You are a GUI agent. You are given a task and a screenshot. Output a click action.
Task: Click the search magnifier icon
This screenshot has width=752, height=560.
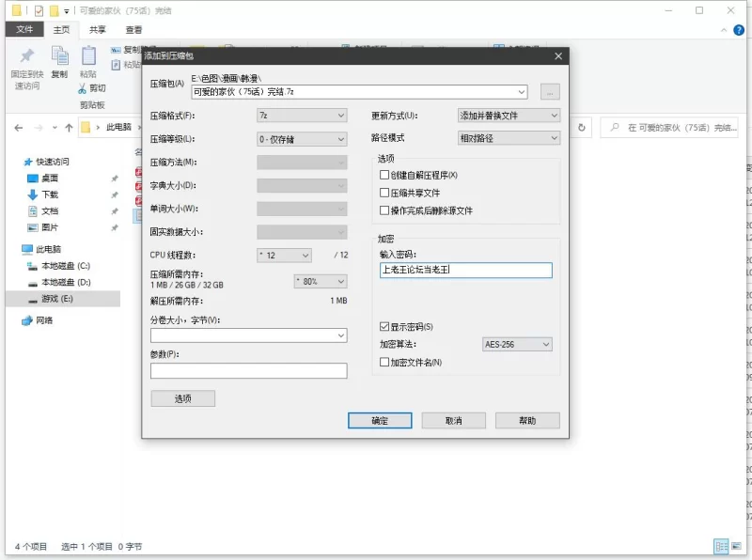tap(615, 128)
